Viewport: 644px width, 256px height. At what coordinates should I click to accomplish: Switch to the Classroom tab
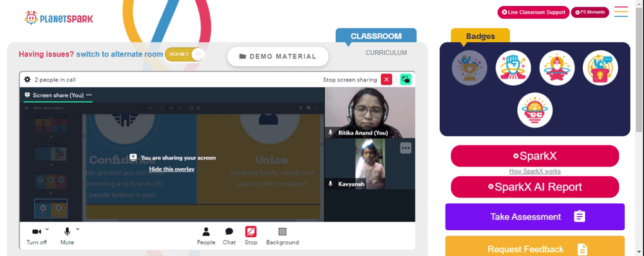(376, 36)
